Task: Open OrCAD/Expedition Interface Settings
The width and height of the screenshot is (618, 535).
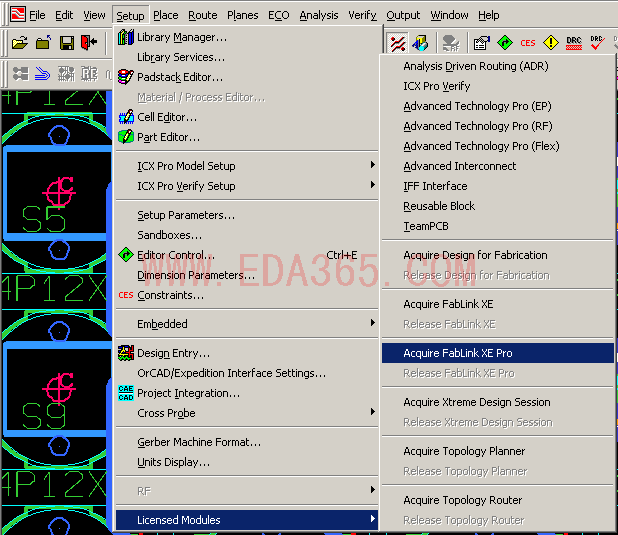Action: [247, 373]
